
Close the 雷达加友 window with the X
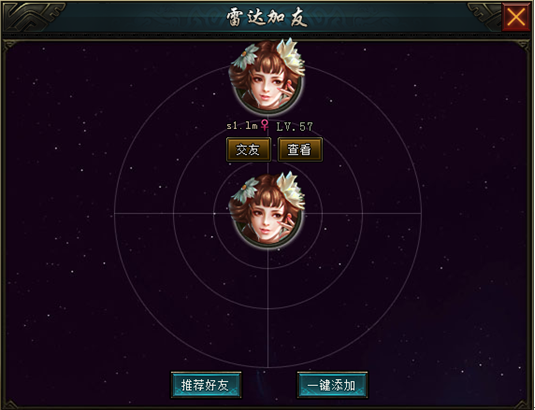coord(516,17)
